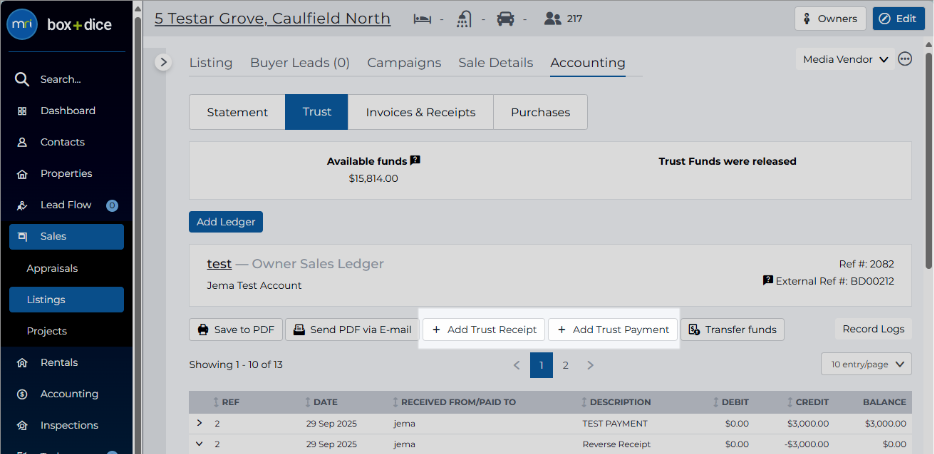
Task: Select page 1 in pagination
Action: 541,365
